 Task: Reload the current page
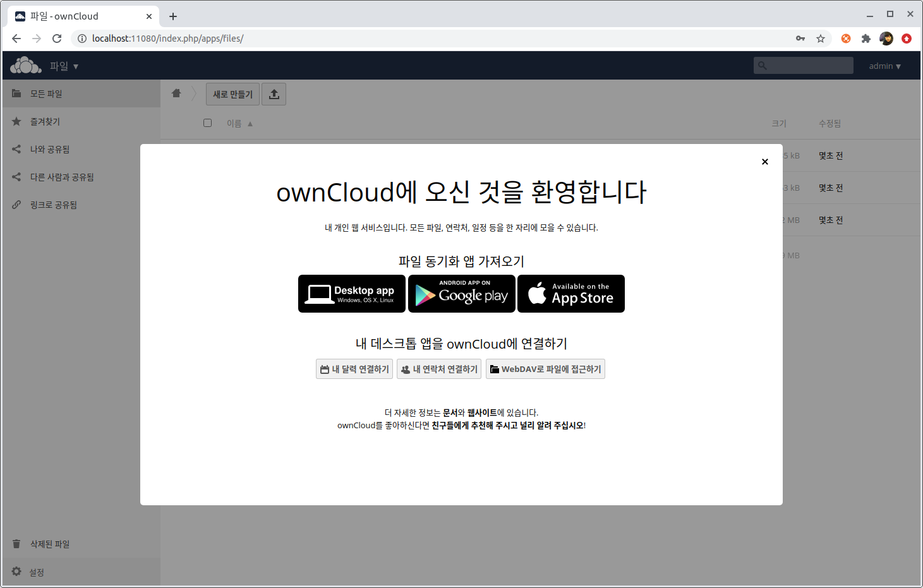57,39
